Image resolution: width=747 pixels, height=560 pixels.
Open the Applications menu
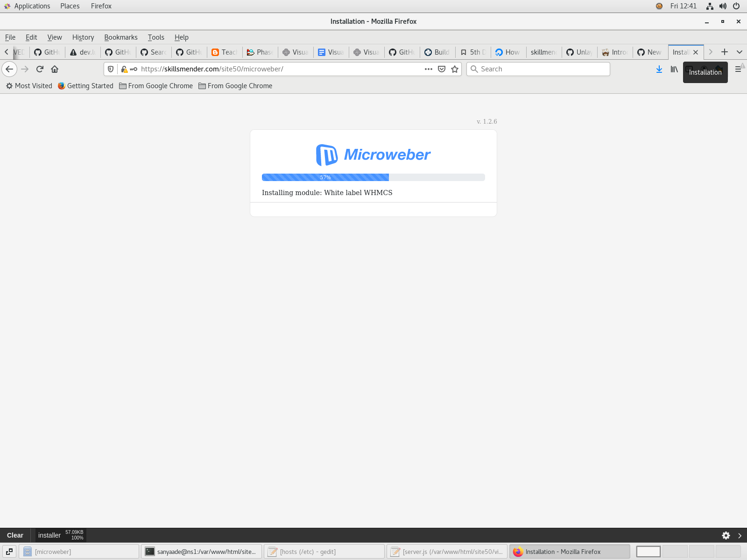coord(32,6)
